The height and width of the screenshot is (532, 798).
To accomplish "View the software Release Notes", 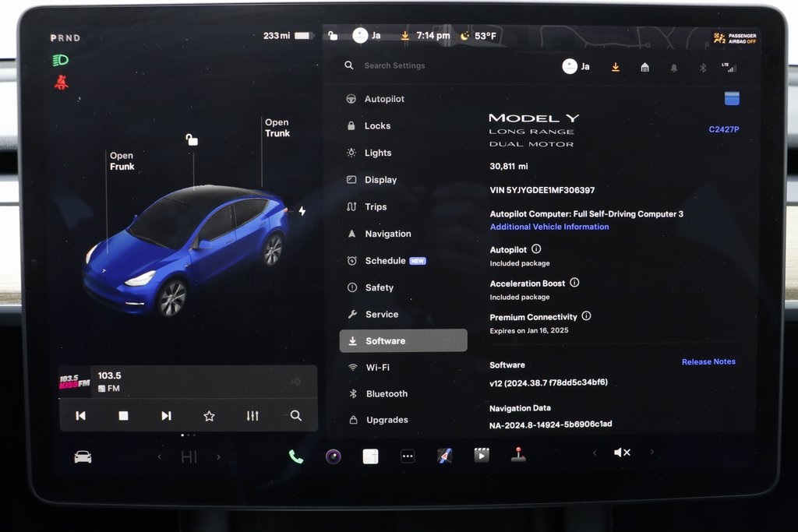I will click(708, 361).
